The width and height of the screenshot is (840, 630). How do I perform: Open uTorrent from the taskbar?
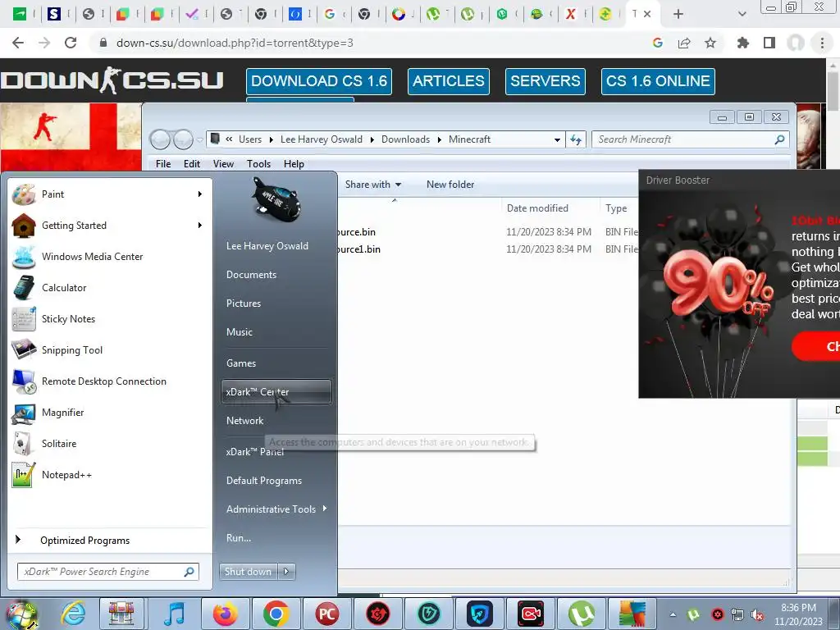click(x=582, y=614)
